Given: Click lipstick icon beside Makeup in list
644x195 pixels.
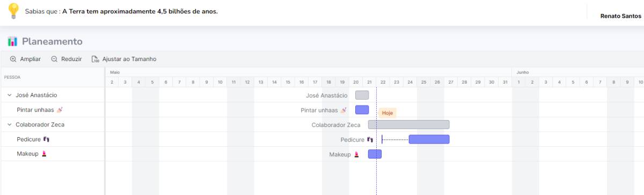Looking at the screenshot, I should coord(44,154).
